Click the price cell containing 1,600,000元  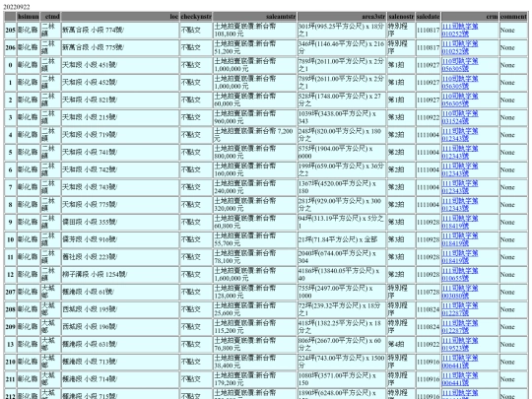click(x=255, y=275)
